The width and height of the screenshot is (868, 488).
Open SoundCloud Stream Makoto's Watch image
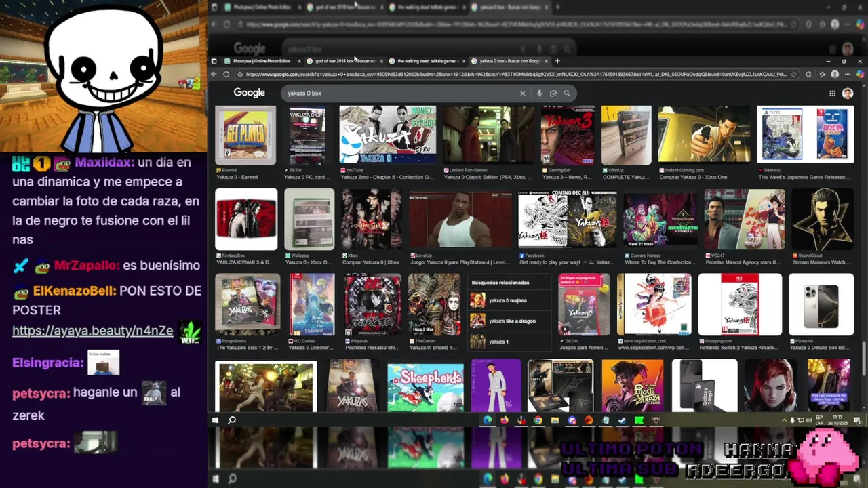pos(823,220)
